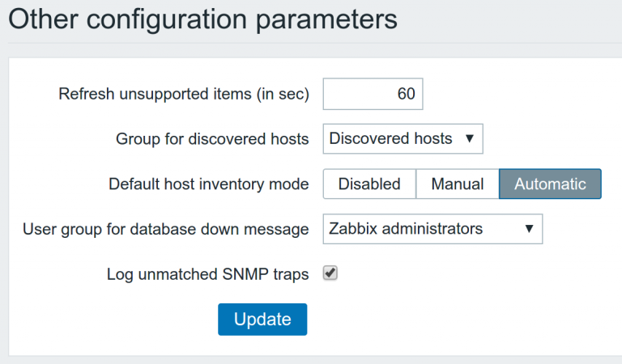Choose the Automatic inventory mode option
This screenshot has height=364, width=622.
point(550,184)
